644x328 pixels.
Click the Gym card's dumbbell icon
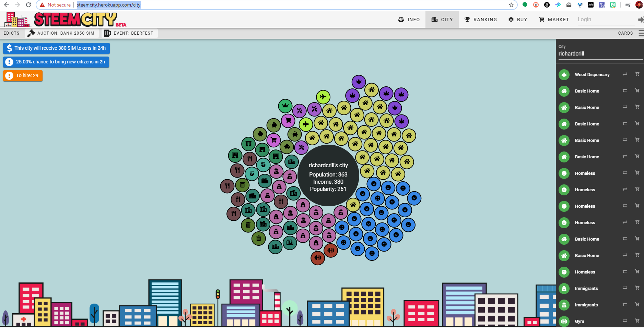coord(564,321)
